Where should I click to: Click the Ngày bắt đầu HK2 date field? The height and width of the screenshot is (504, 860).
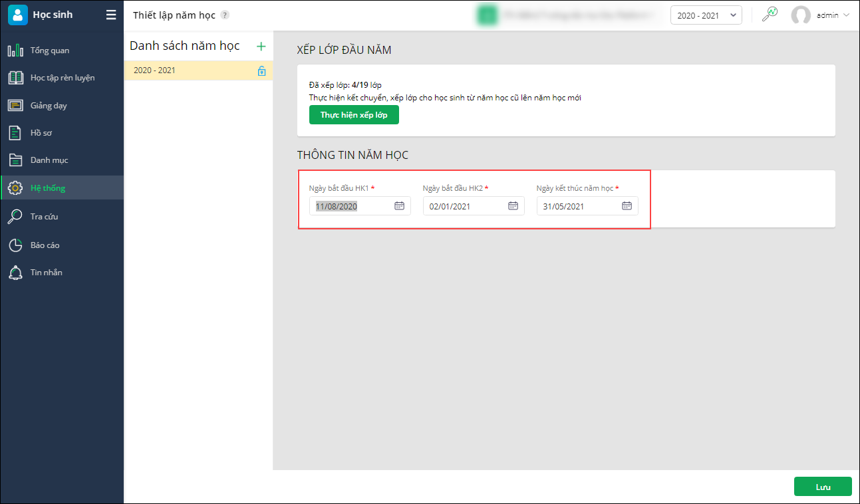click(x=474, y=206)
